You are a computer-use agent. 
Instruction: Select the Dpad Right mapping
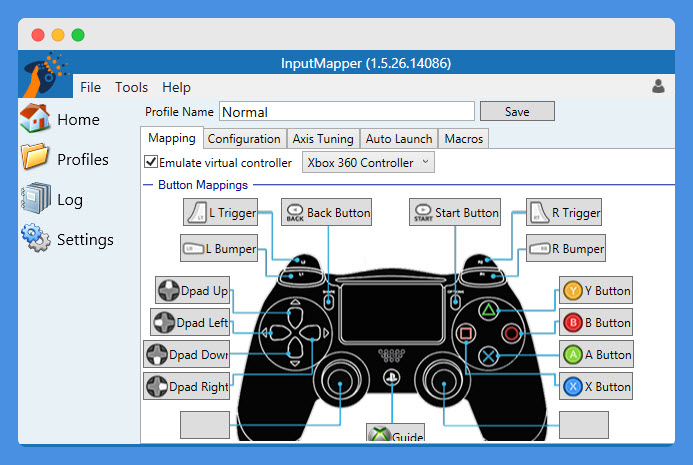187,386
